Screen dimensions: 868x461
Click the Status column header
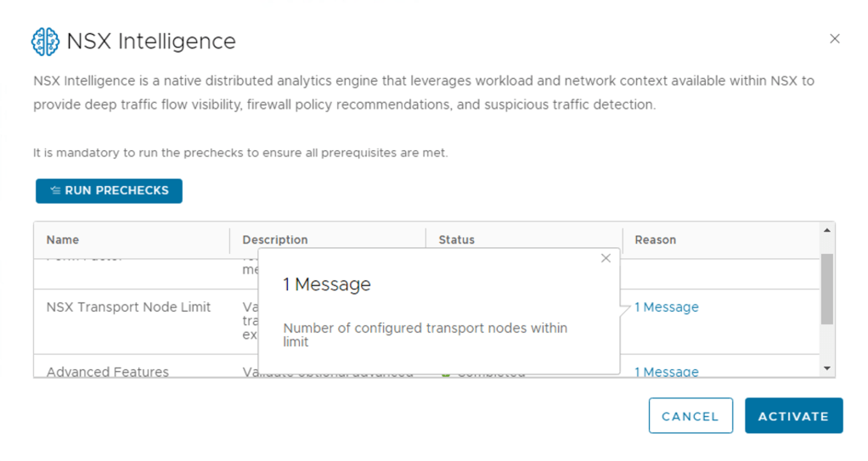coord(456,240)
